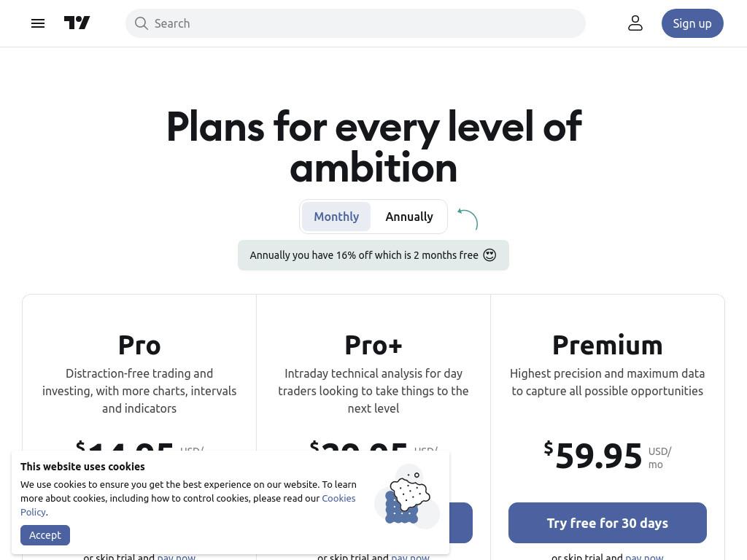The height and width of the screenshot is (560, 747).
Task: Switch to Annually billing
Action: pyautogui.click(x=409, y=217)
